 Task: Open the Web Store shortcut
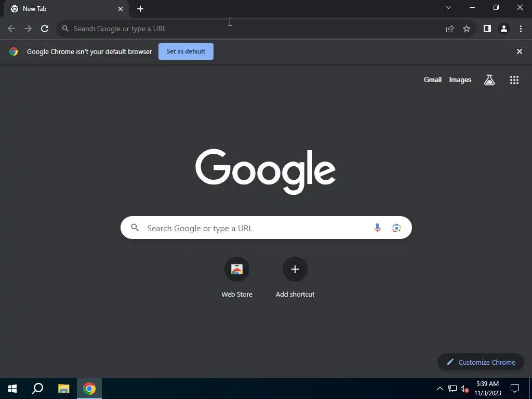coord(237,277)
